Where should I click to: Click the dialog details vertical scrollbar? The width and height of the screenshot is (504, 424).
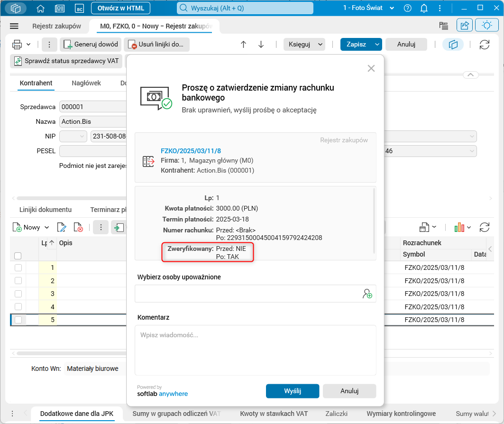coord(374,221)
